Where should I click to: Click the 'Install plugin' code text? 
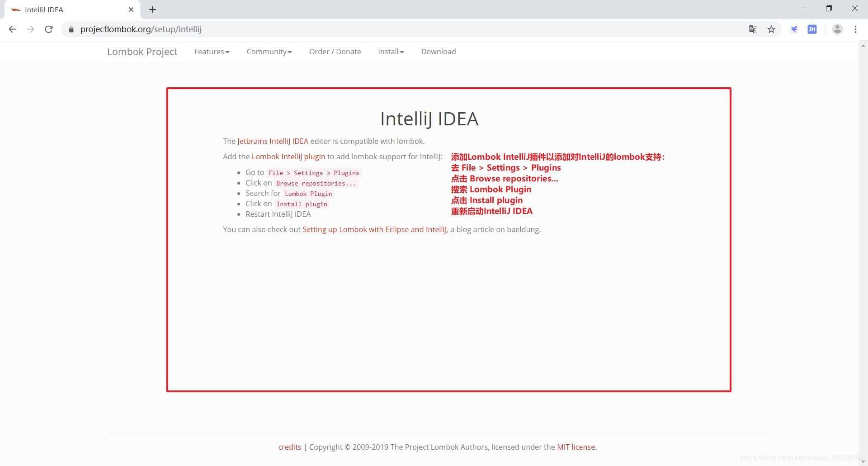pos(302,204)
